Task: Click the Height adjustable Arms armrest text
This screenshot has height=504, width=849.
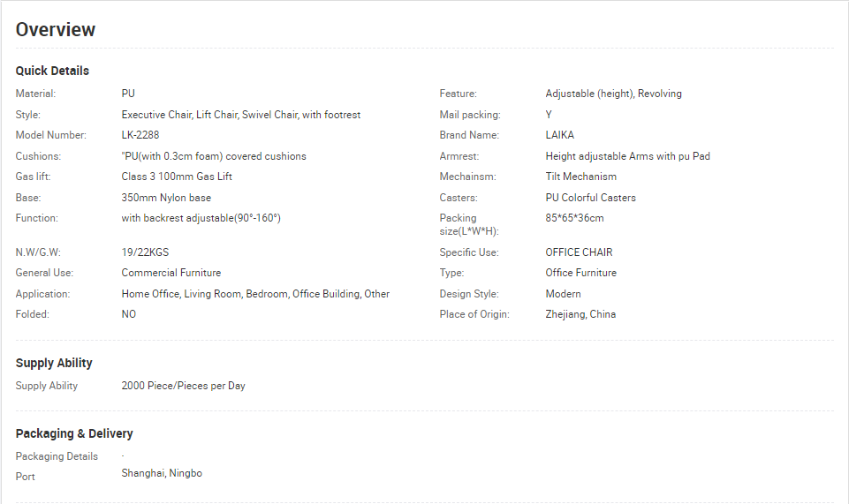Action: (627, 156)
